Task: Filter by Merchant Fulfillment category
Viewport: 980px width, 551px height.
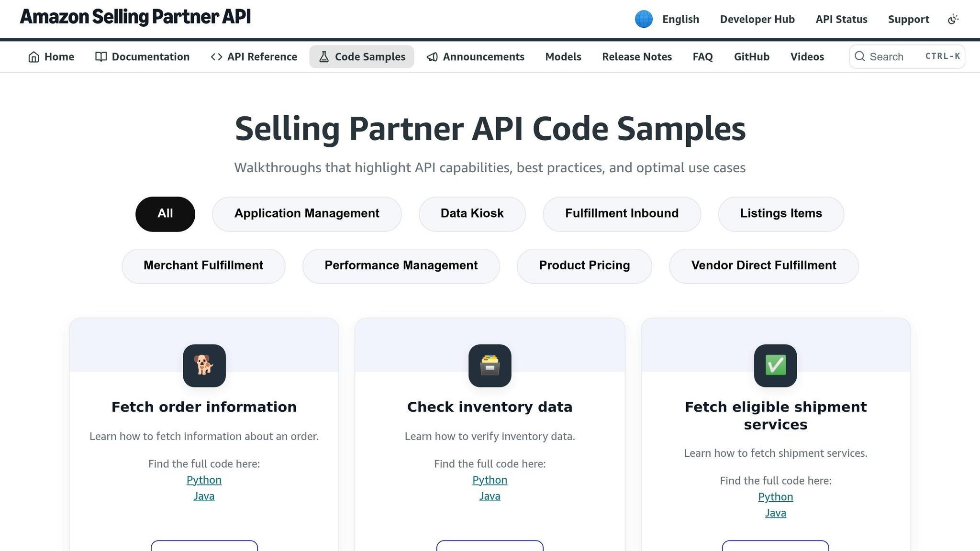Action: [x=203, y=265]
